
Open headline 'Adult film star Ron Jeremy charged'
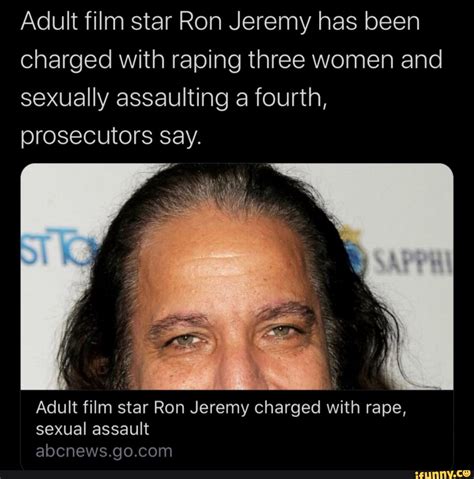[221, 418]
